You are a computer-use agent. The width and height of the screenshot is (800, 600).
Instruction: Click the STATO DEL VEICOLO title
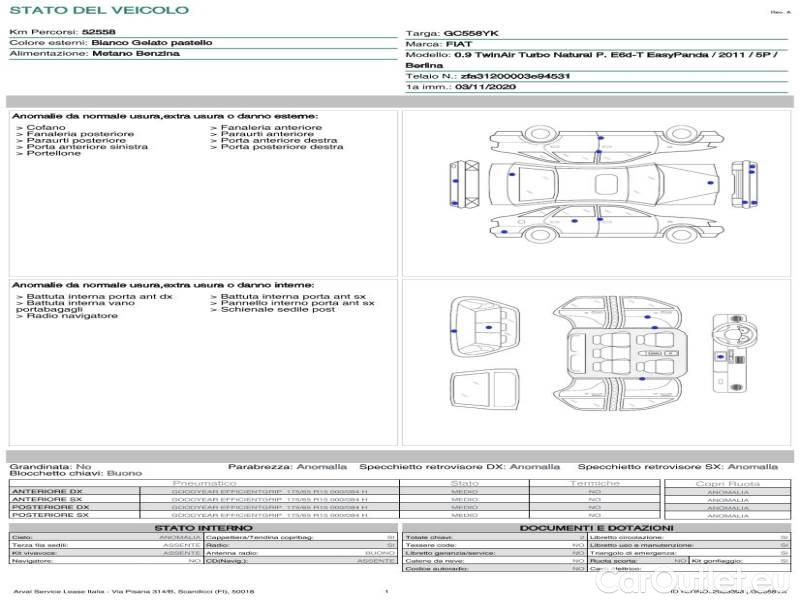coord(99,10)
